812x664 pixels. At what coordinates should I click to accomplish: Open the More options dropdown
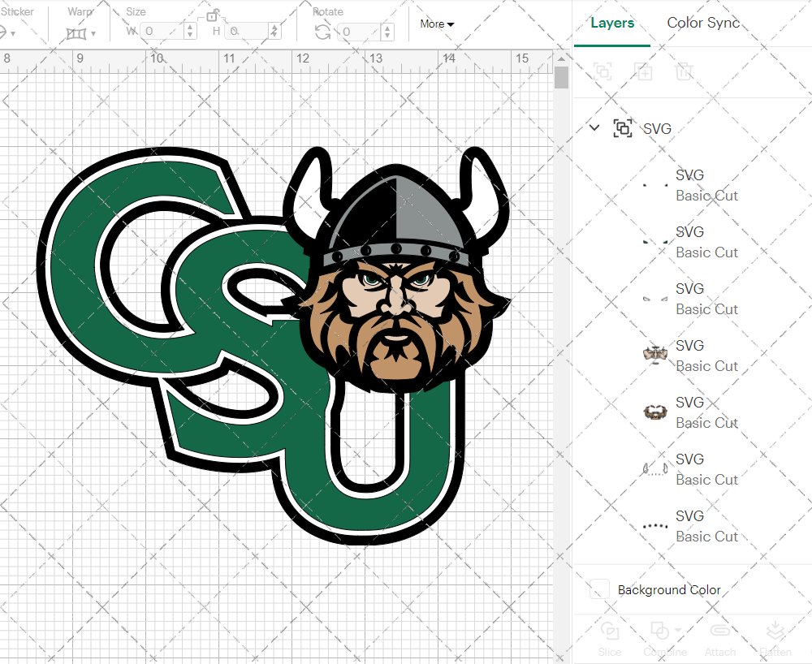tap(436, 24)
